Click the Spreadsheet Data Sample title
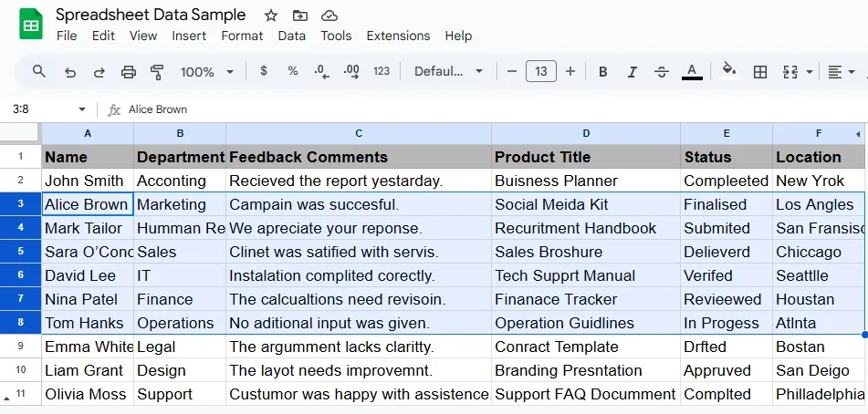Viewport: 868px width, 414px height. (151, 15)
